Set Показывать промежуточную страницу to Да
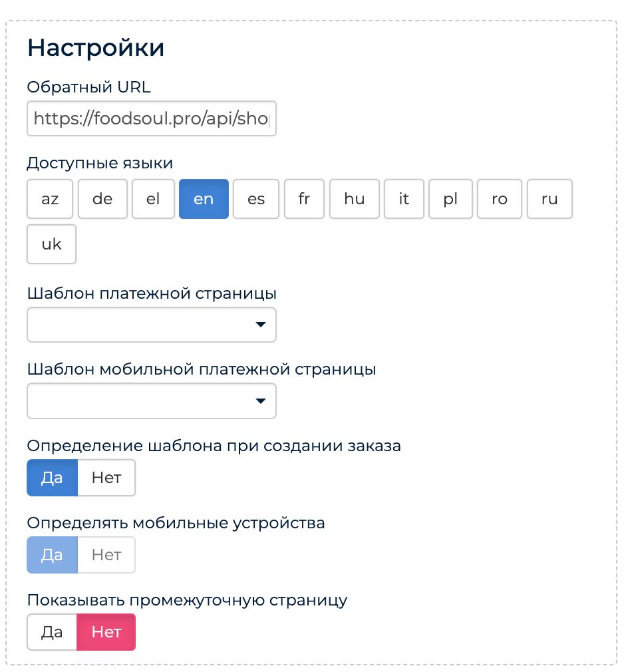Screen dimensions: 624x672 click(x=52, y=631)
